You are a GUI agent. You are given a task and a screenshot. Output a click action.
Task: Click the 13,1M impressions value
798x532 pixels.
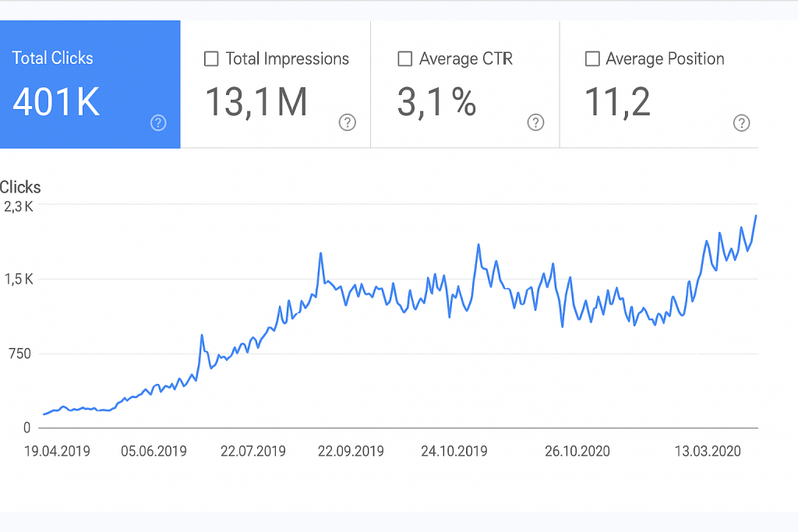tap(256, 102)
